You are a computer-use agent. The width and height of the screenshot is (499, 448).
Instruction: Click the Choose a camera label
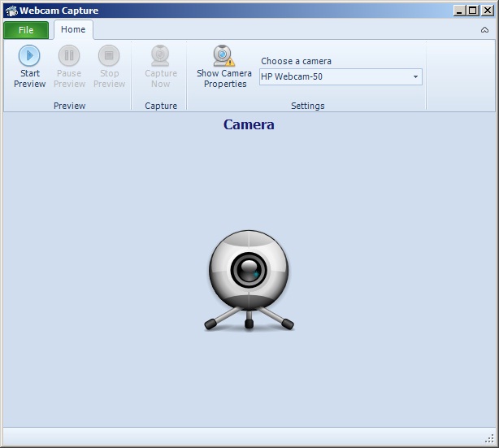coord(296,61)
